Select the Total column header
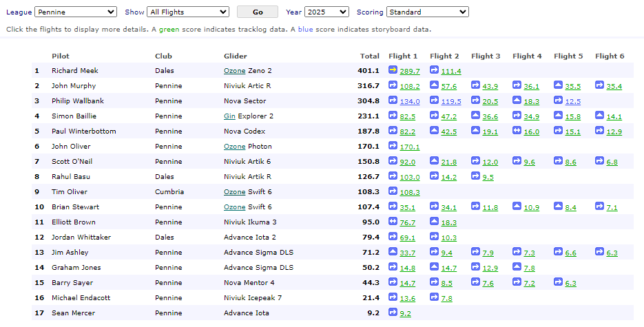This screenshot has height=327, width=644. tap(370, 56)
